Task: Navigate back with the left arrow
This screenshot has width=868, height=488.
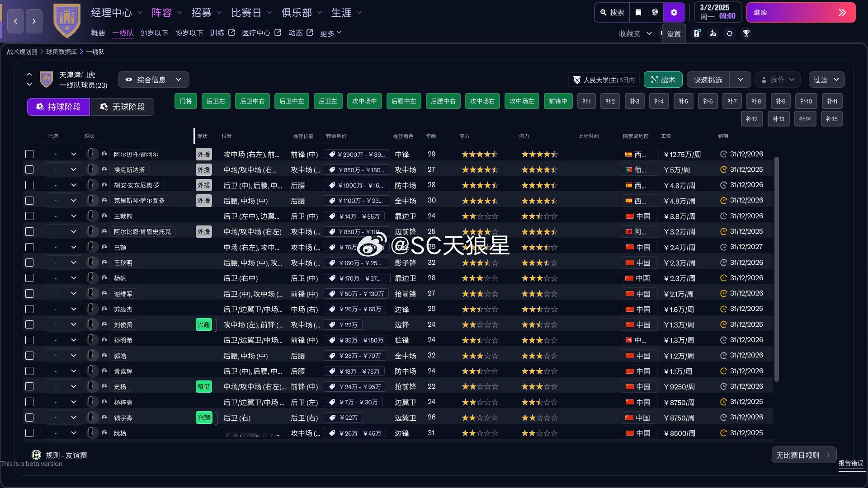Action: tap(15, 21)
